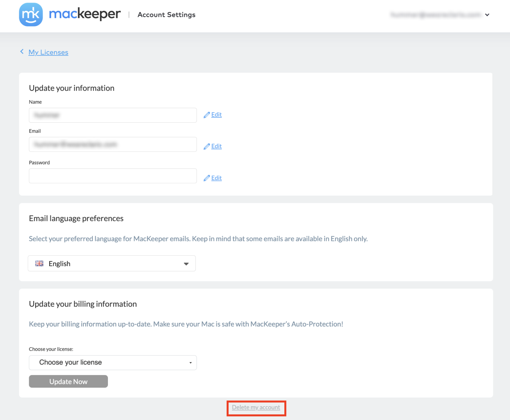Image resolution: width=510 pixels, height=420 pixels.
Task: Click the UK flag icon in language selector
Action: pyautogui.click(x=39, y=263)
